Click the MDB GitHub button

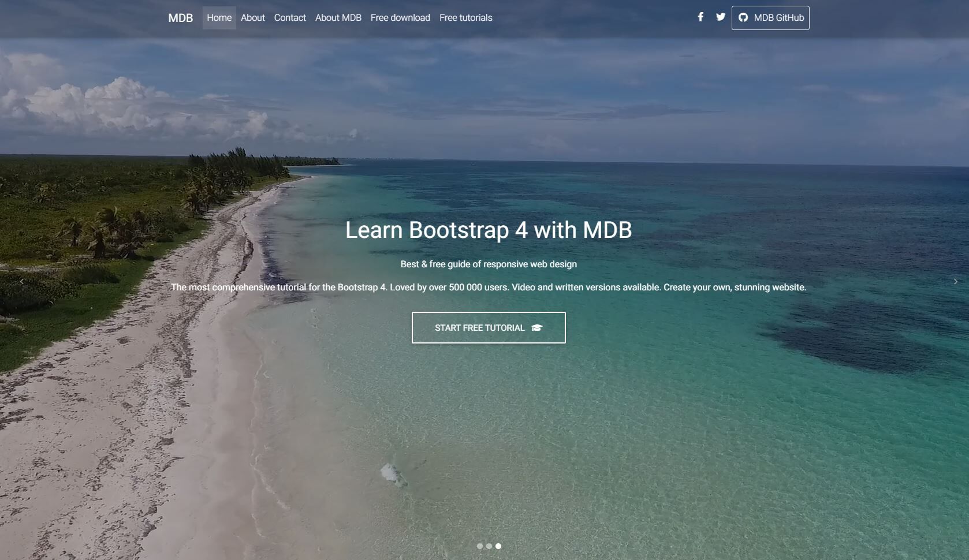(770, 18)
